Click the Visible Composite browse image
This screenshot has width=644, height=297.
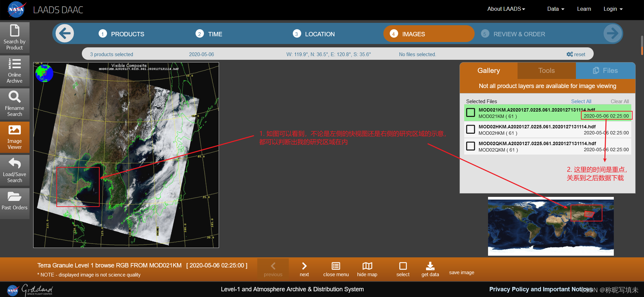pos(126,155)
